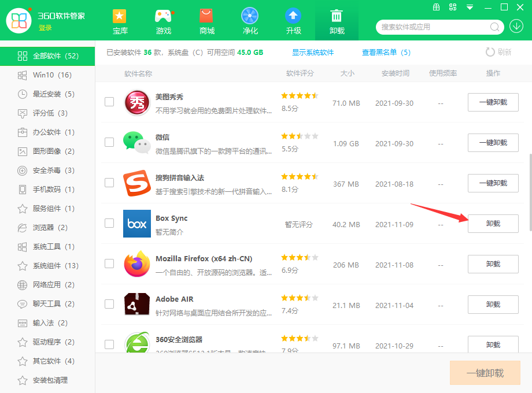Select 其它软件 (4) category
The image size is (532, 393).
47,361
